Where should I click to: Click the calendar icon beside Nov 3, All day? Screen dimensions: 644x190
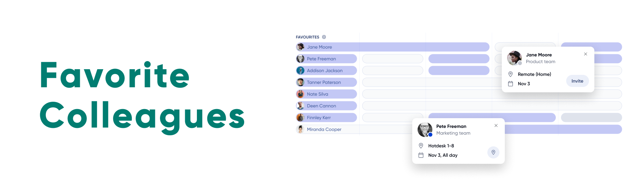pos(421,155)
